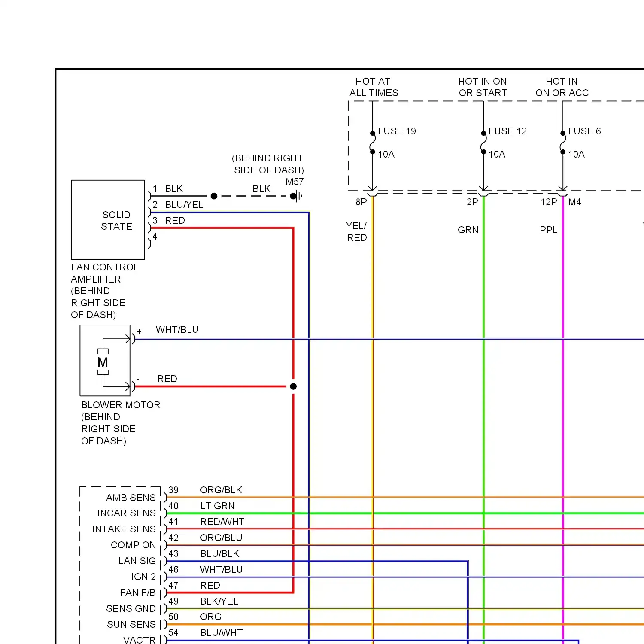
Task: Click the M4 connector label
Action: [574, 202]
